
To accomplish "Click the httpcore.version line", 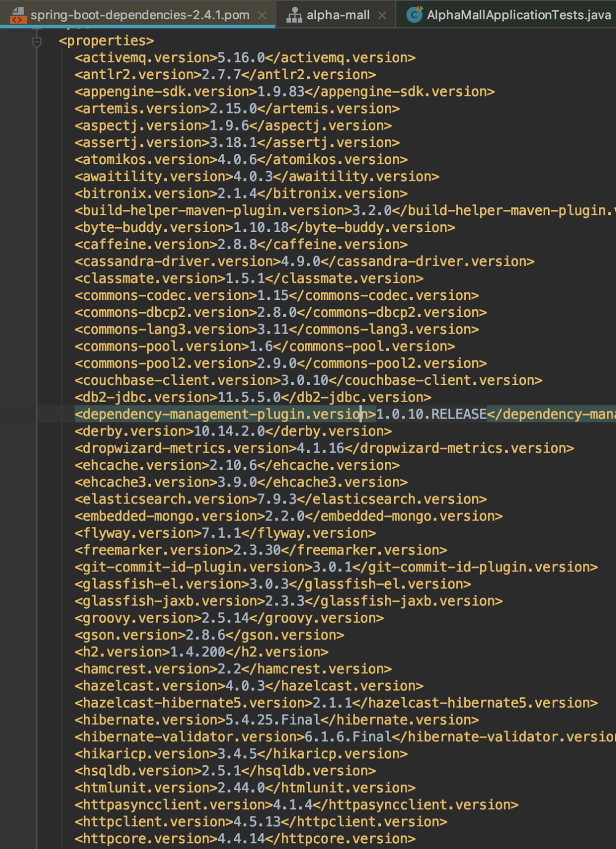I will 244,839.
